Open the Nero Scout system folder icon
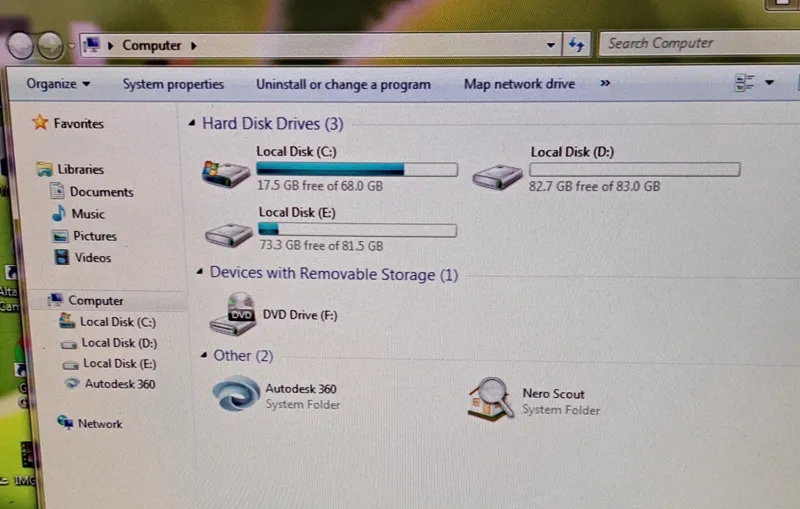The height and width of the screenshot is (509, 800). click(491, 398)
